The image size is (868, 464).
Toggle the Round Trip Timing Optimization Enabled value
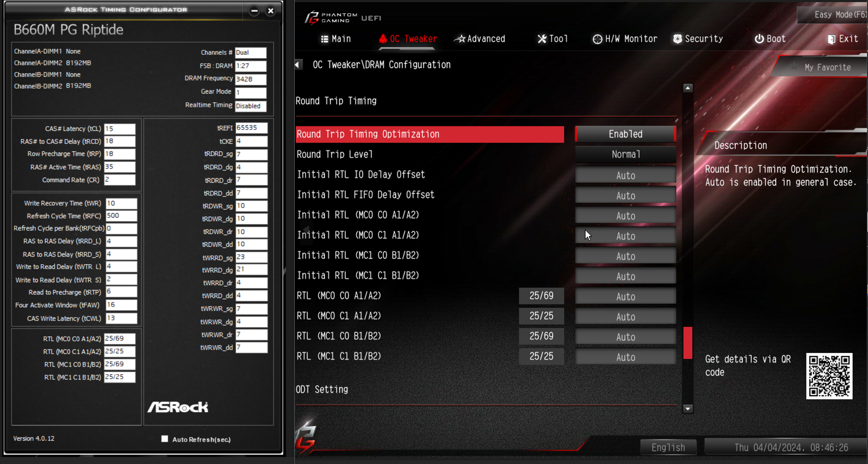(625, 134)
